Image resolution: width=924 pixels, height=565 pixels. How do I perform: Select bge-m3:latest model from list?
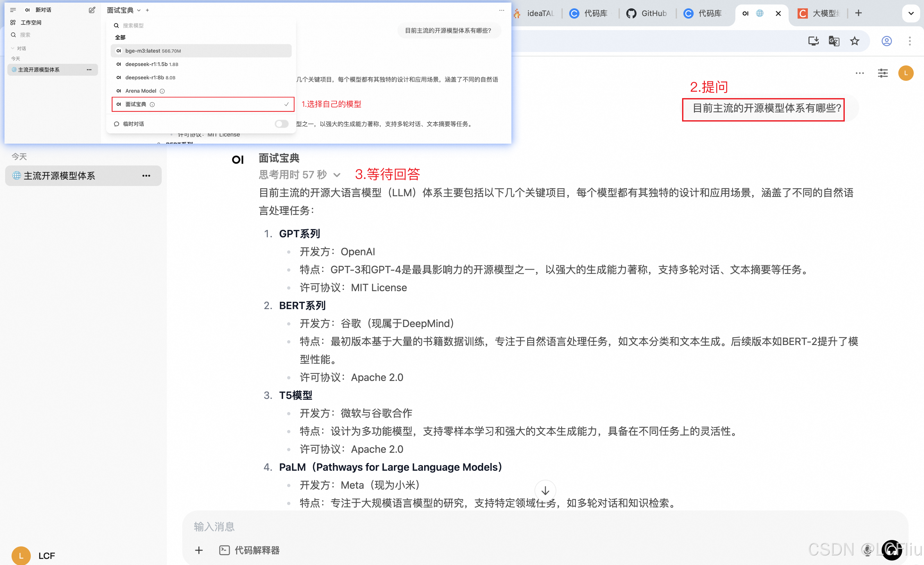pos(201,51)
